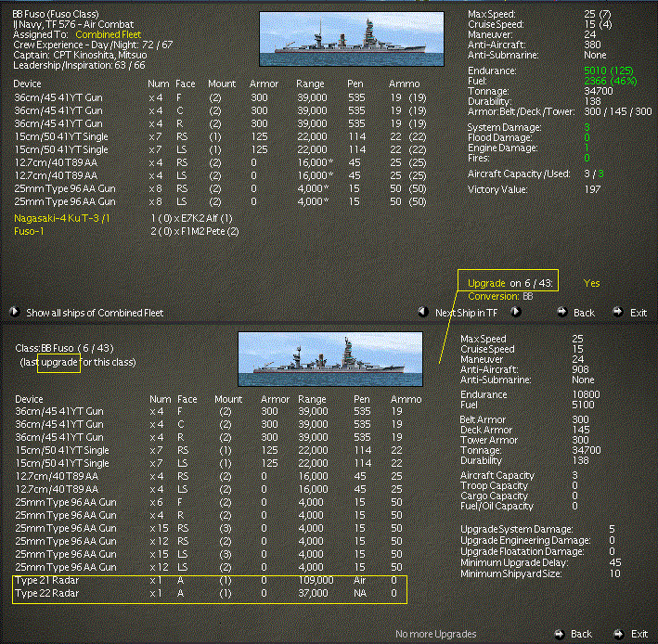Select upper 36cm/45 41YT Gun F-facing row
The width and height of the screenshot is (658, 644).
coord(220,97)
